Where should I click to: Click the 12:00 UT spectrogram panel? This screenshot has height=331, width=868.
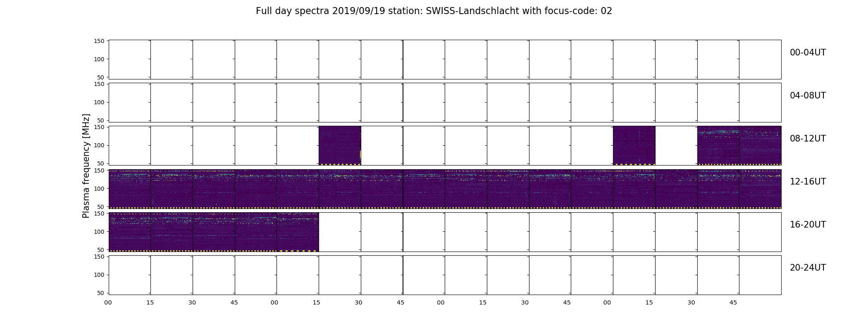[129, 189]
